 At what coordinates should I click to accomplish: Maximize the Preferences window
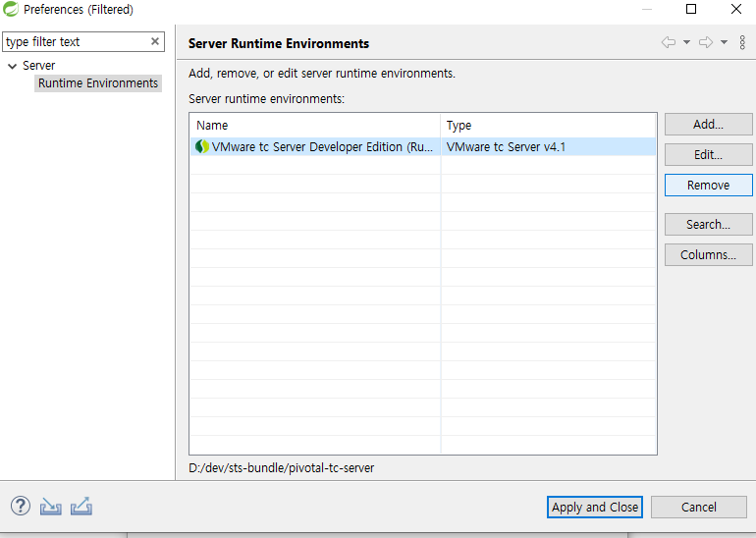click(x=691, y=9)
